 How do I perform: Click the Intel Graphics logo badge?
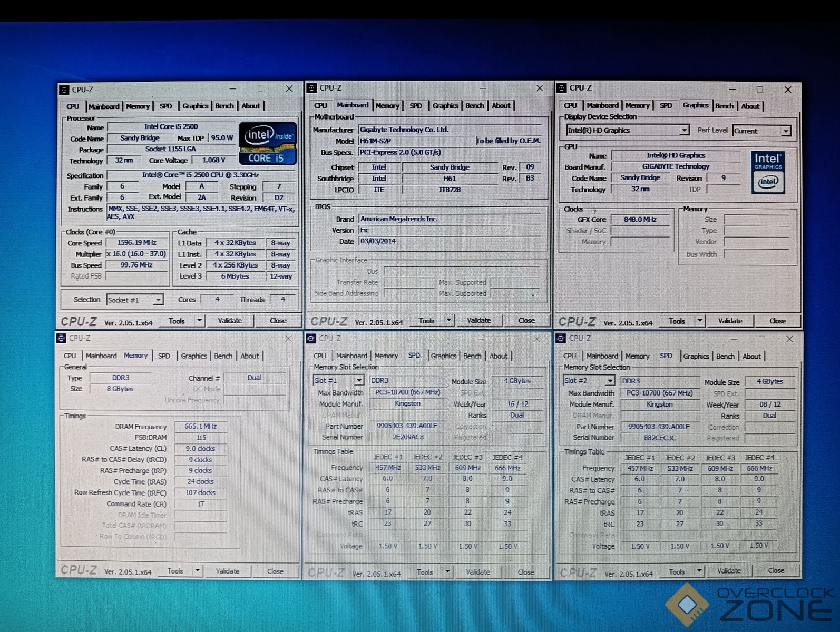pos(768,172)
